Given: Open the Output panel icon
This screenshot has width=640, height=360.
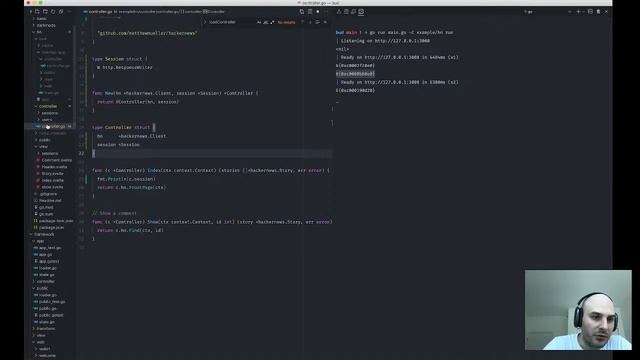Looking at the screenshot, I should [x=346, y=12].
